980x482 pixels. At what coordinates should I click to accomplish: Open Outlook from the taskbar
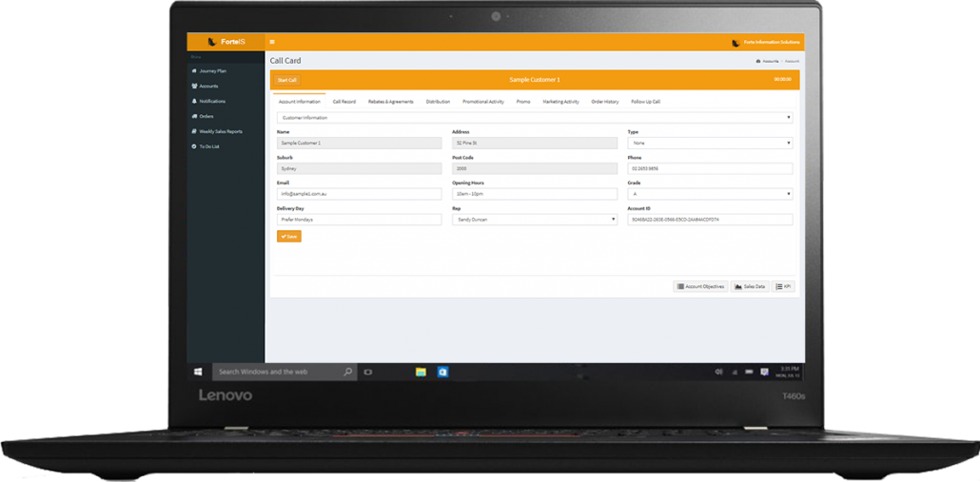(442, 372)
